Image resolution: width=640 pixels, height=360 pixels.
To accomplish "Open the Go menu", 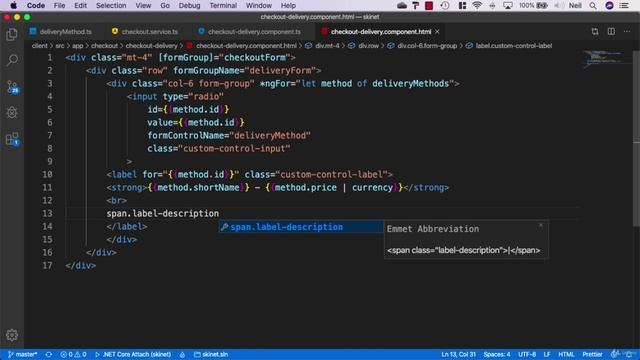I will pos(165,6).
